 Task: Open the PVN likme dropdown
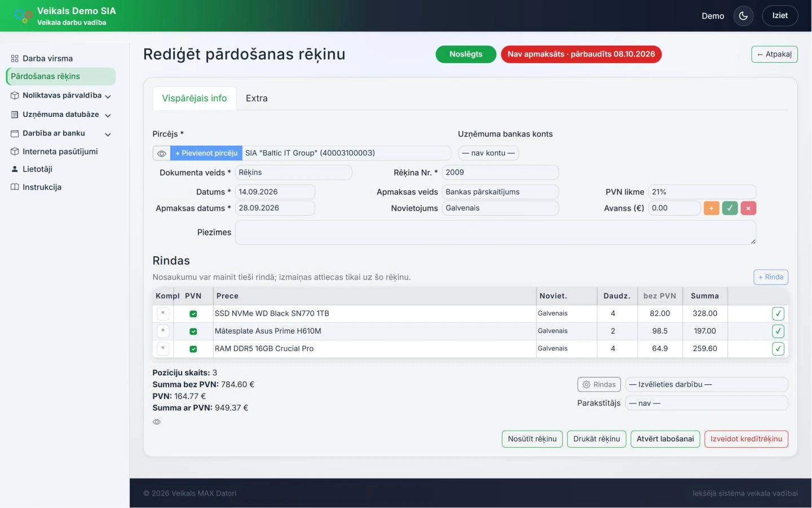coord(702,192)
